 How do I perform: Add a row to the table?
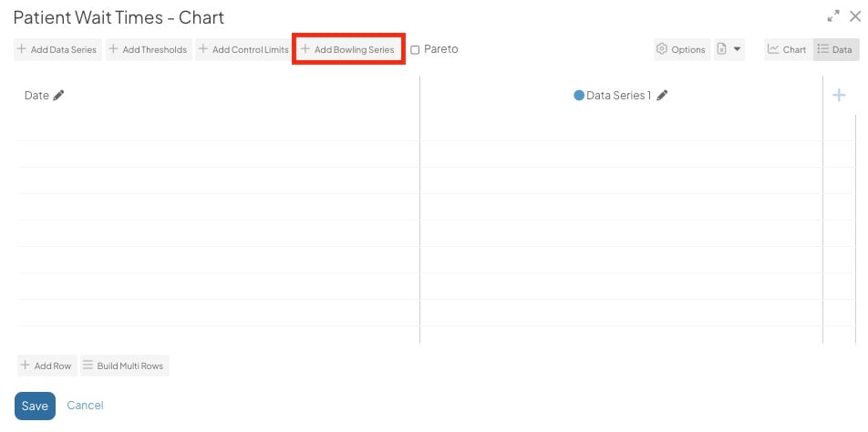coord(46,365)
